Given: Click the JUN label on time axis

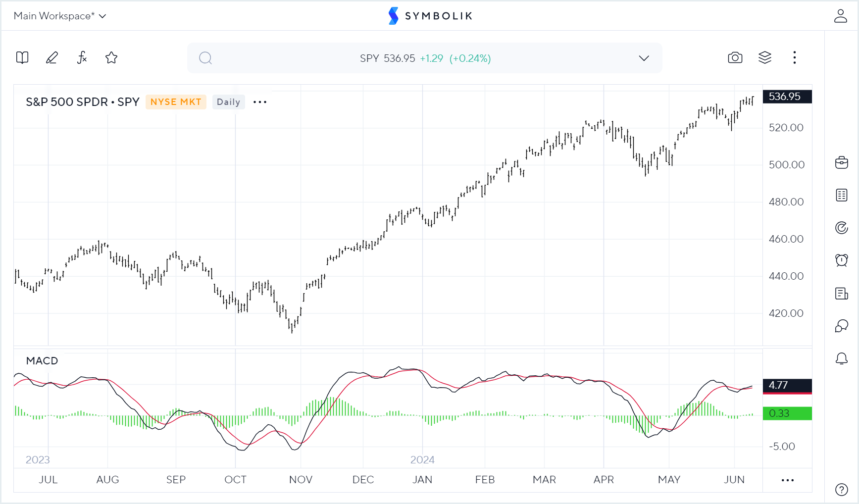Looking at the screenshot, I should pyautogui.click(x=734, y=480).
